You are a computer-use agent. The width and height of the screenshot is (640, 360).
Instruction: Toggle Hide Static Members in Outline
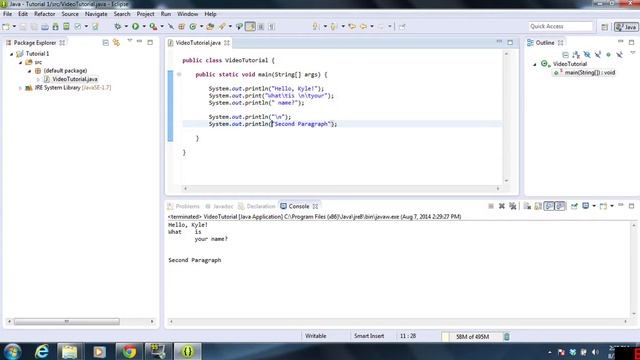pyautogui.click(x=598, y=54)
